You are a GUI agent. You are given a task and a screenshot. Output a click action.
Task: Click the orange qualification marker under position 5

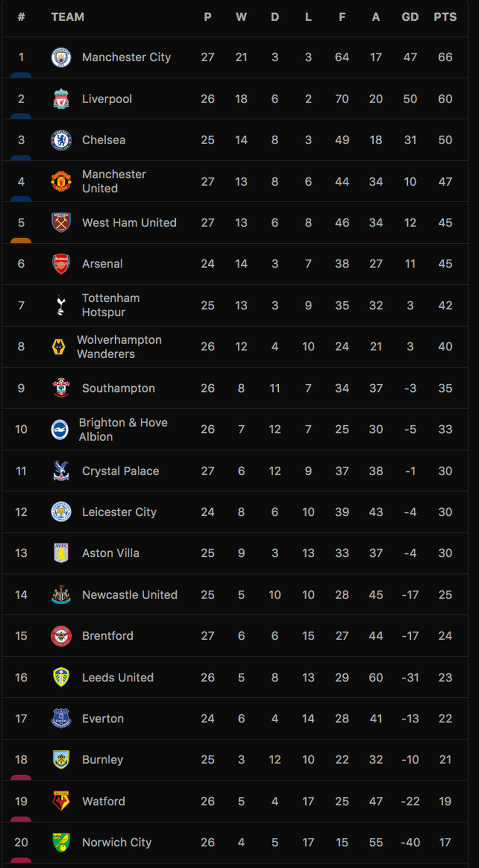pos(21,240)
